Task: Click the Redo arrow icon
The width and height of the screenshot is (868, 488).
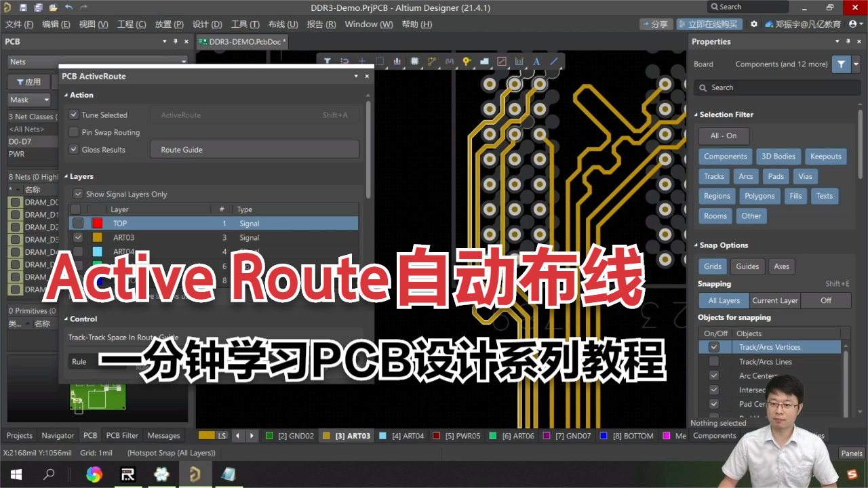Action: point(84,7)
